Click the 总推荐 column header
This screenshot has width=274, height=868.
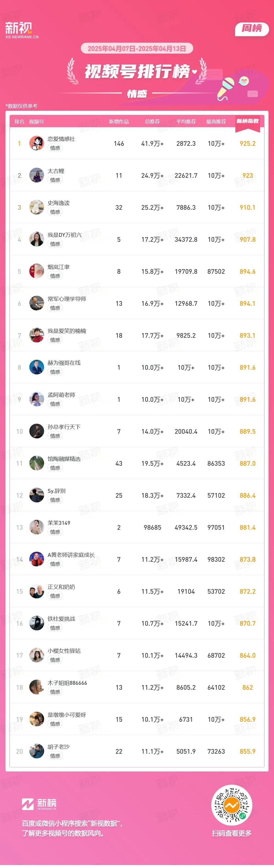pos(152,122)
